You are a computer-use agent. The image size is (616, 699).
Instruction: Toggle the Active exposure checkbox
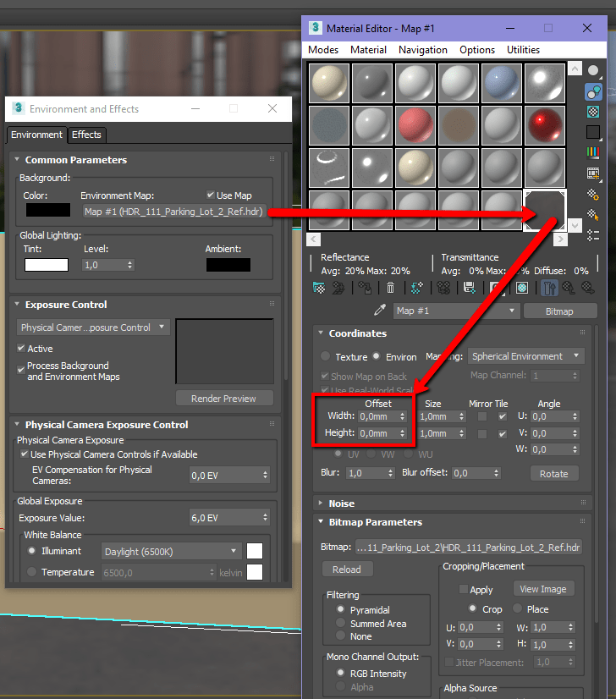[x=21, y=348]
